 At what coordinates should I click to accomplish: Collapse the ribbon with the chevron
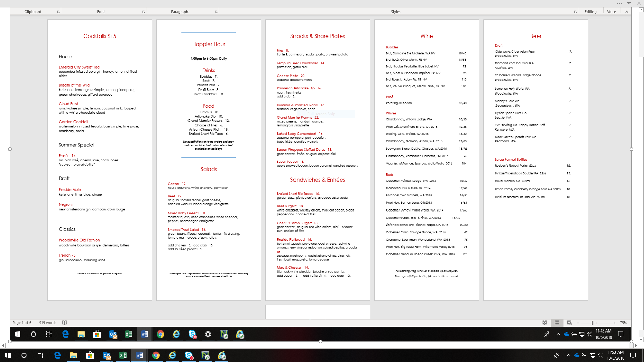pyautogui.click(x=626, y=12)
